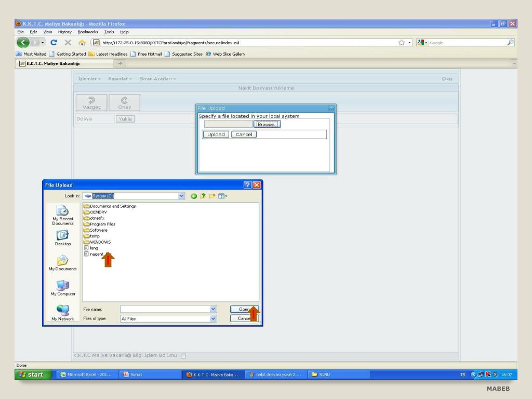Click the Google search box

click(x=467, y=43)
